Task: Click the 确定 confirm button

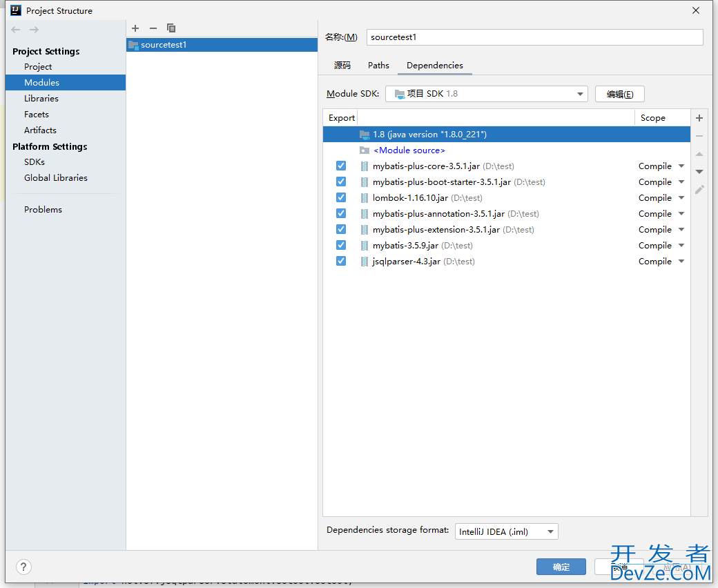Action: [561, 567]
